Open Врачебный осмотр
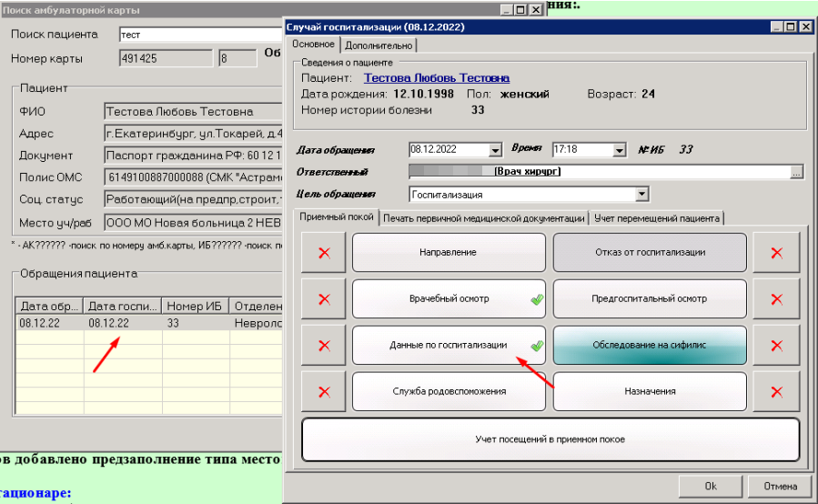Viewport: 818px width, 504px height. 449,299
